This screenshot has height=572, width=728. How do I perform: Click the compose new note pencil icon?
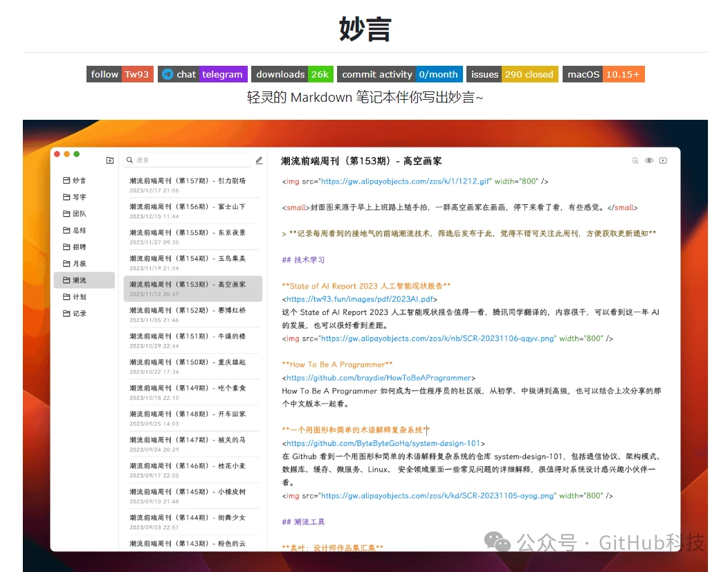tap(259, 161)
